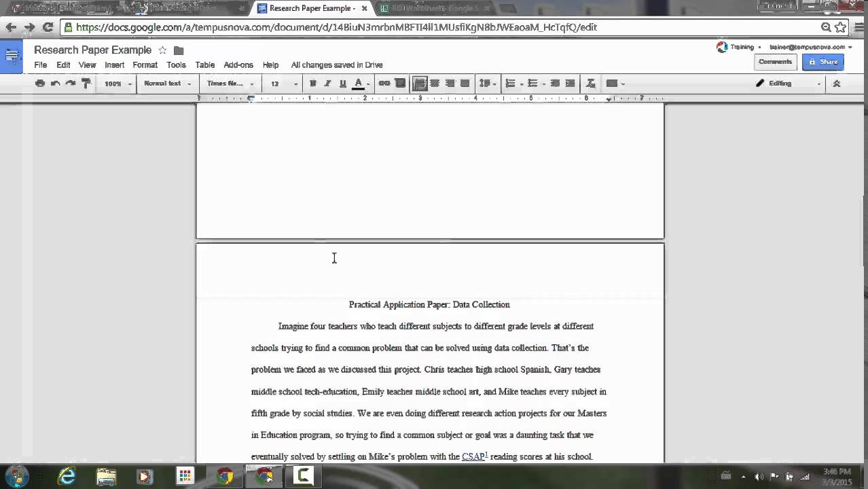Open the account email dropdown
The image size is (868, 489).
[x=810, y=47]
